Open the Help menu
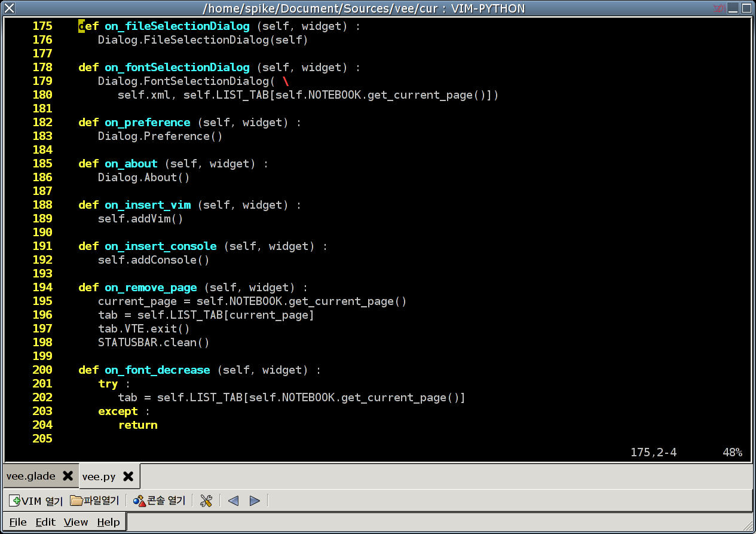The height and width of the screenshot is (534, 756). (x=108, y=522)
